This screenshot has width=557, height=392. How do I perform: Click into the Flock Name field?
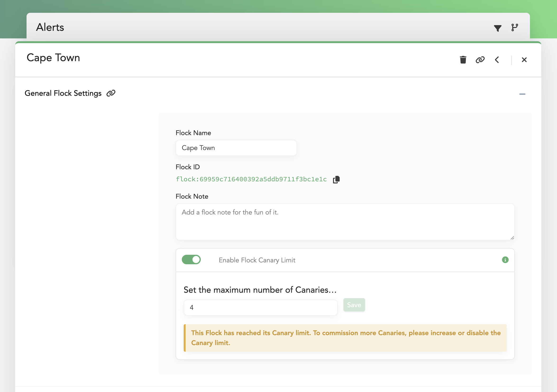(236, 148)
